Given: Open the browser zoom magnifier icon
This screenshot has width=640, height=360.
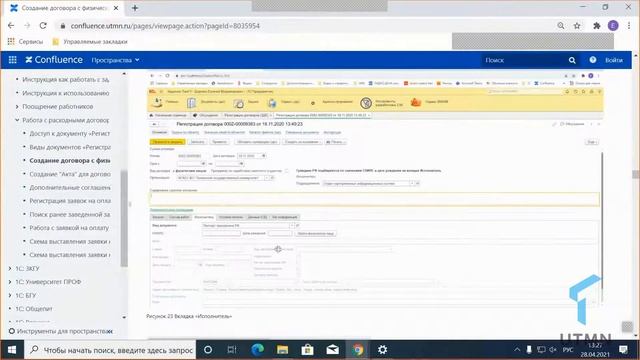Looking at the screenshot, I should click(x=561, y=26).
